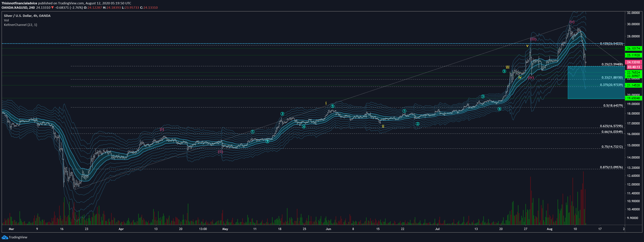Viewport: 644px width, 242px height.
Task: Select the yellow 'ii' wave label
Action: 383,127
